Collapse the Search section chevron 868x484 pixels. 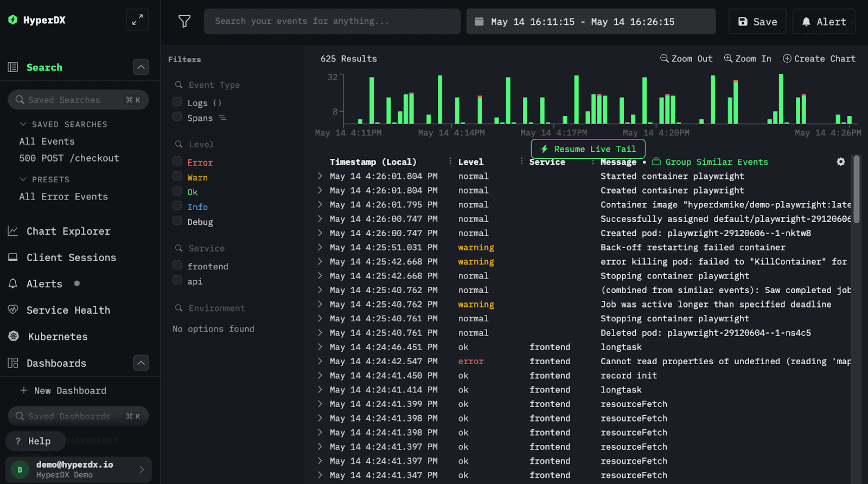pyautogui.click(x=141, y=67)
